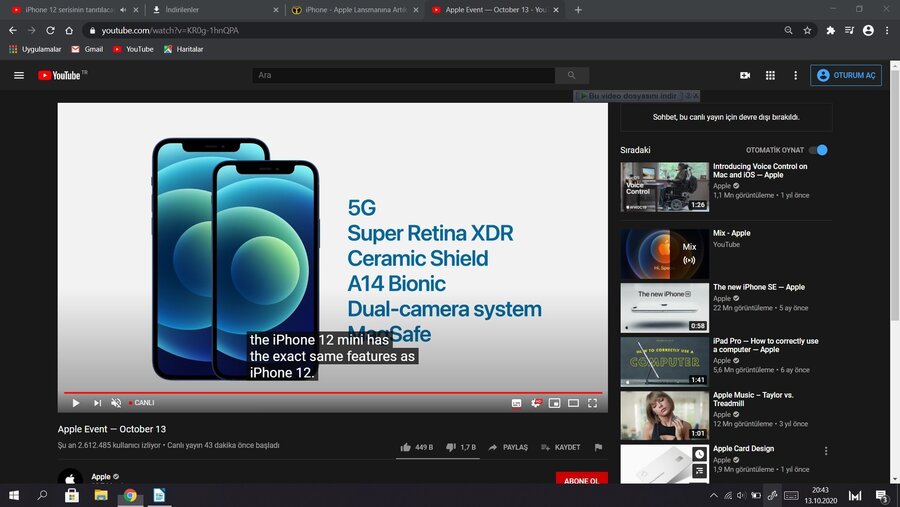900x507 pixels.
Task: Open the YouTube hamburger guide menu
Action: pyautogui.click(x=19, y=75)
